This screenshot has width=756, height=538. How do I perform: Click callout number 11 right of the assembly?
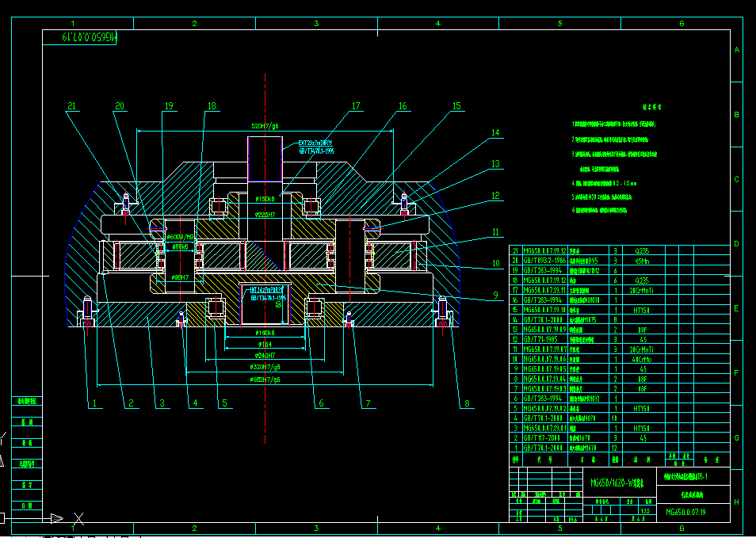(x=495, y=232)
